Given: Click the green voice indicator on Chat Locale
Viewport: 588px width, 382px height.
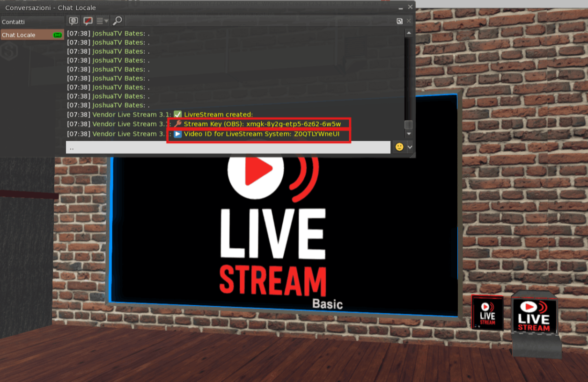Looking at the screenshot, I should click(x=58, y=35).
